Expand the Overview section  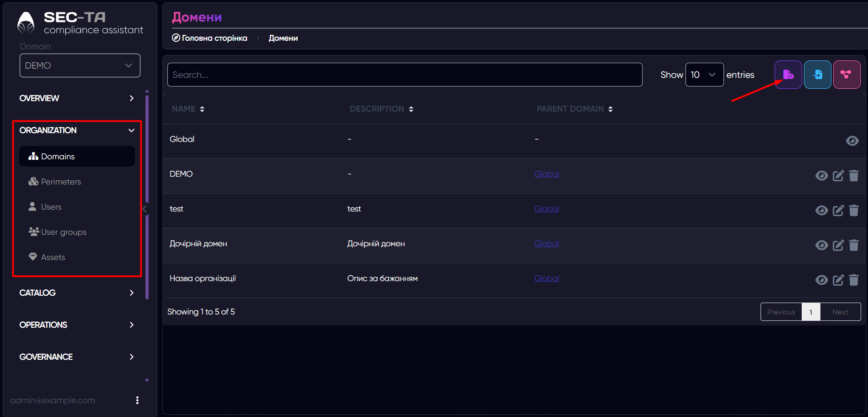click(x=77, y=98)
